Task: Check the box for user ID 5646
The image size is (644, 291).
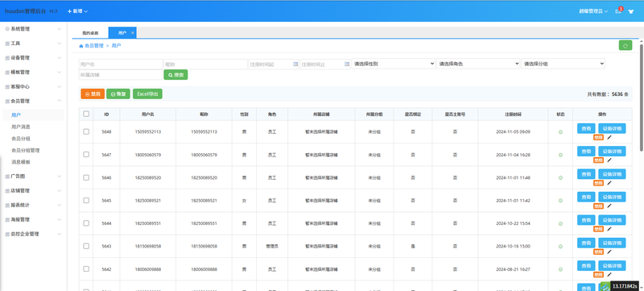Action: [86, 177]
